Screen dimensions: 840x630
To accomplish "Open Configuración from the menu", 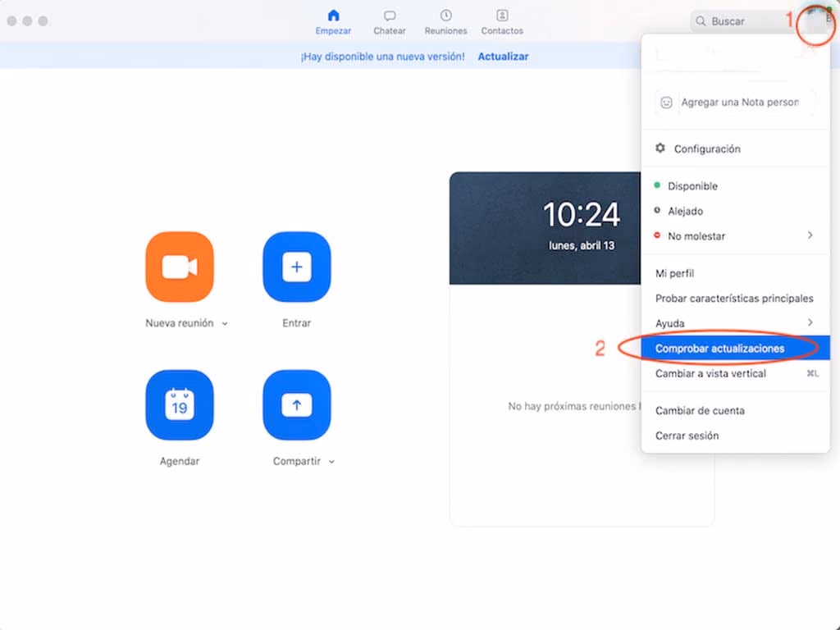I will click(x=735, y=148).
